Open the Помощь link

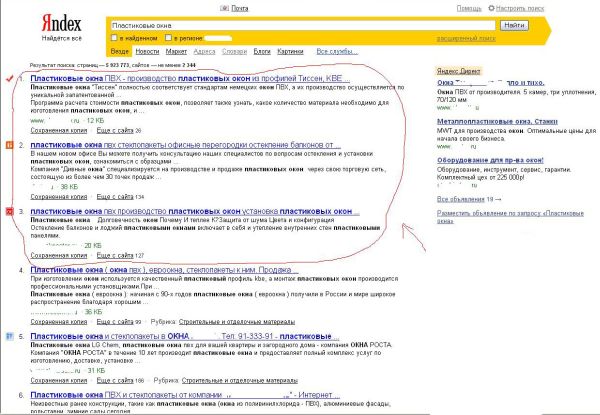point(469,8)
